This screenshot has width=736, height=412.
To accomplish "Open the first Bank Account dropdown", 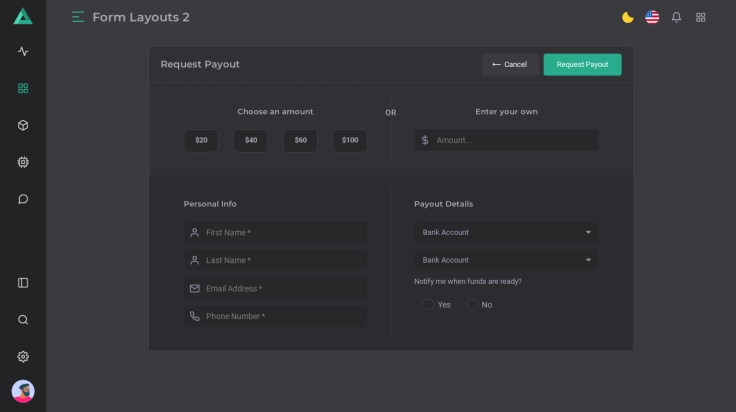I will (x=505, y=232).
